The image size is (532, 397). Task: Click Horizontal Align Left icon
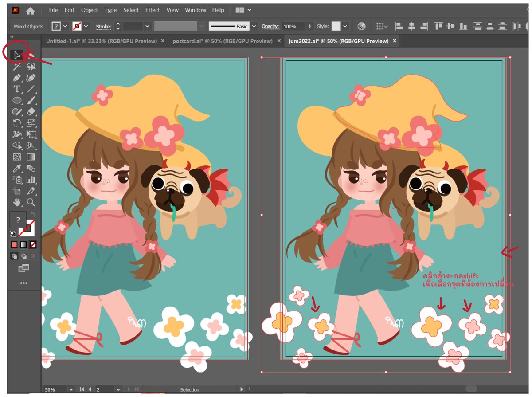coord(399,27)
